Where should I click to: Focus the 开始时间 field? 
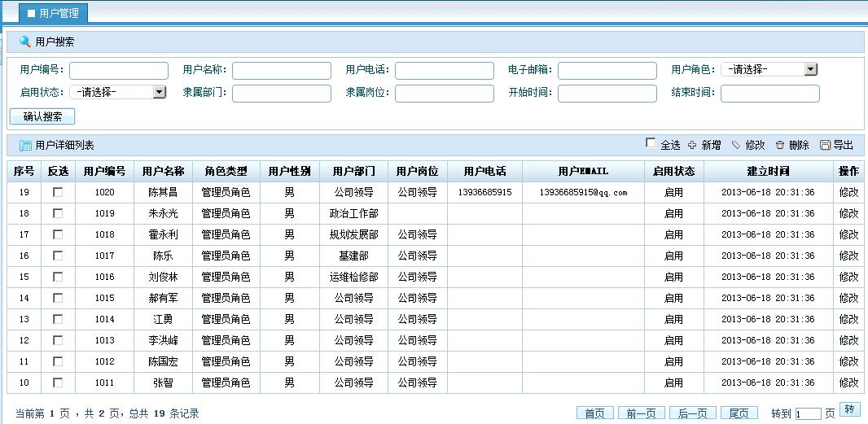click(x=607, y=93)
